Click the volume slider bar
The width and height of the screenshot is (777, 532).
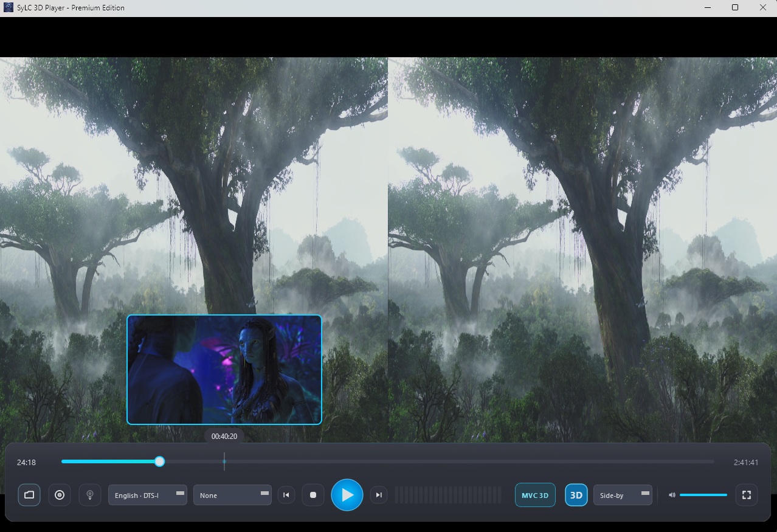click(x=703, y=495)
